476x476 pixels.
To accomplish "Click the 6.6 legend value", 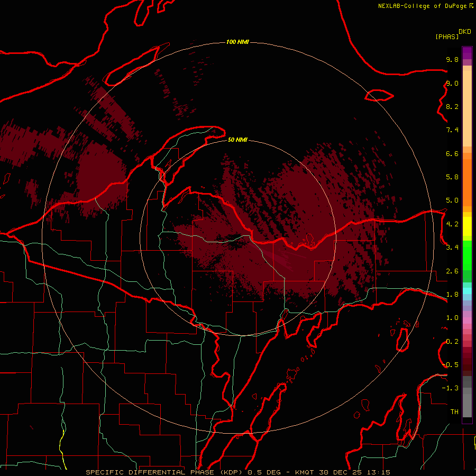I will (x=452, y=153).
